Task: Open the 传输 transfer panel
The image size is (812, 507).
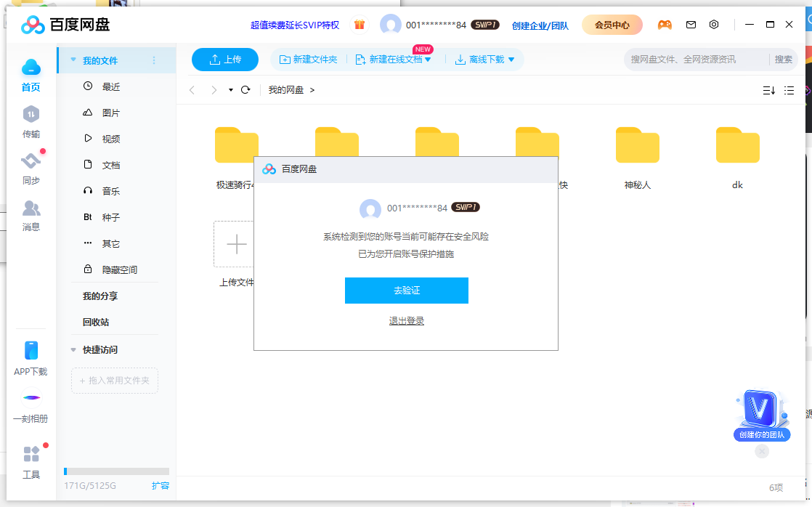Action: click(x=31, y=115)
